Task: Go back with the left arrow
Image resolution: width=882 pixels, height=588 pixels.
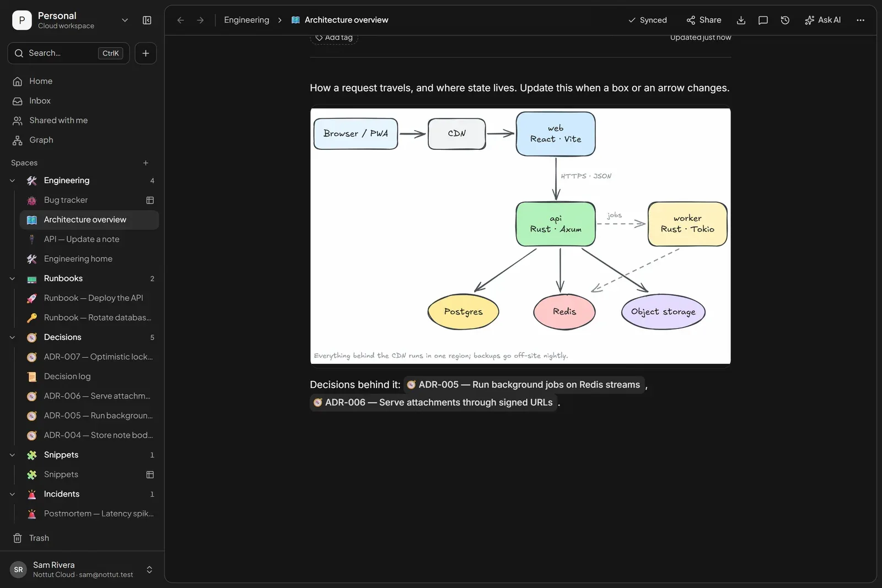Action: tap(180, 20)
